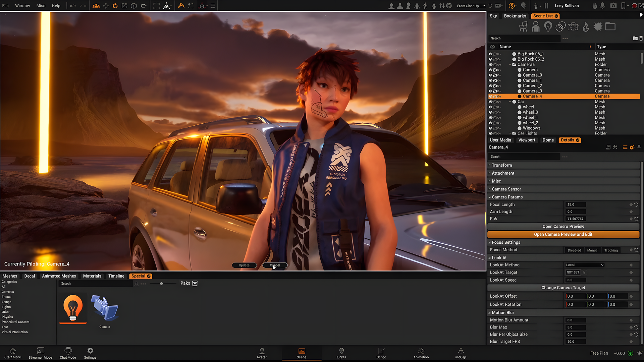Click the orange lightning bolt icon
This screenshot has width=644, height=362.
point(512,6)
